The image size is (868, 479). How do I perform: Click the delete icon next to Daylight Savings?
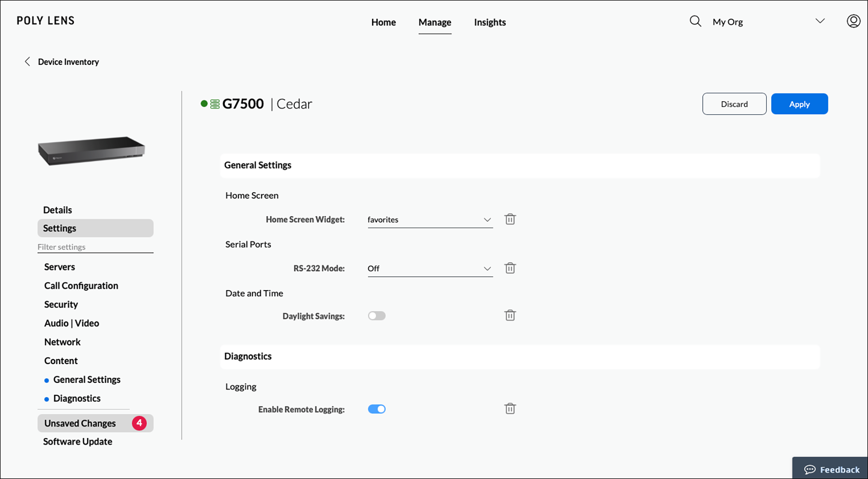[510, 315]
